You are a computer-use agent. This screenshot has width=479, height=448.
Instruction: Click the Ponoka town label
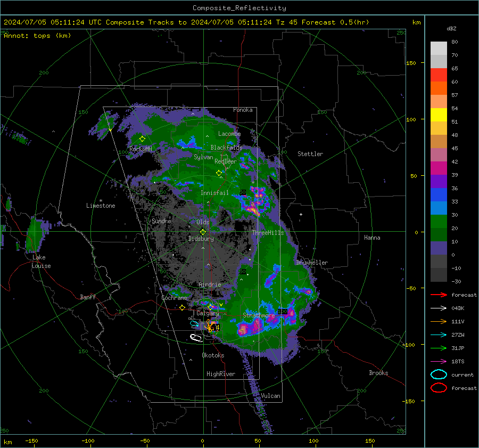click(x=243, y=110)
